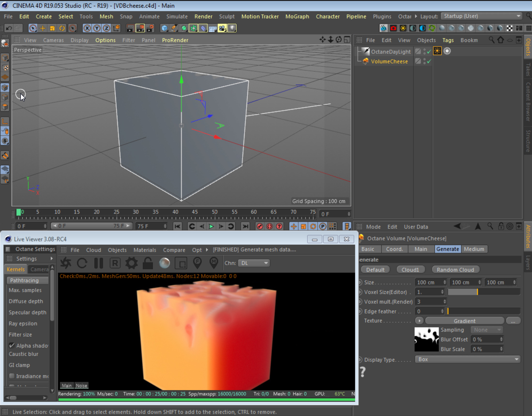The height and width of the screenshot is (416, 532).
Task: Toggle Alpha shadows checkbox
Action: pyautogui.click(x=11, y=345)
